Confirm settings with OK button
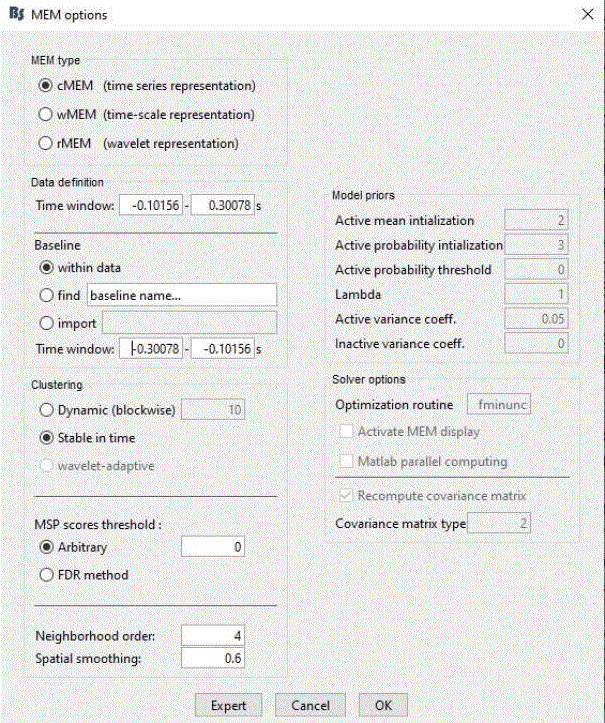Viewport: 605px width, 723px height. tap(383, 705)
